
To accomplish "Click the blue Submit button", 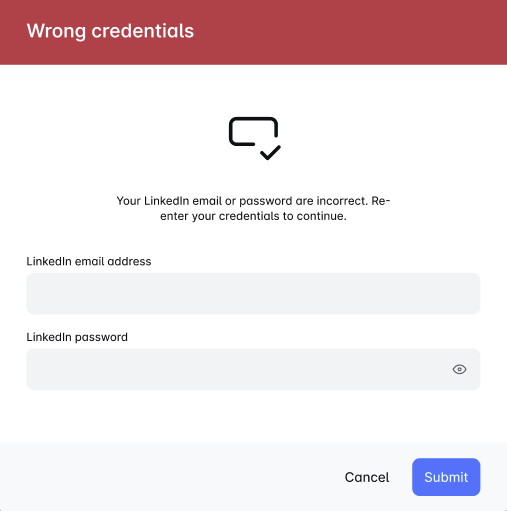I will [446, 477].
